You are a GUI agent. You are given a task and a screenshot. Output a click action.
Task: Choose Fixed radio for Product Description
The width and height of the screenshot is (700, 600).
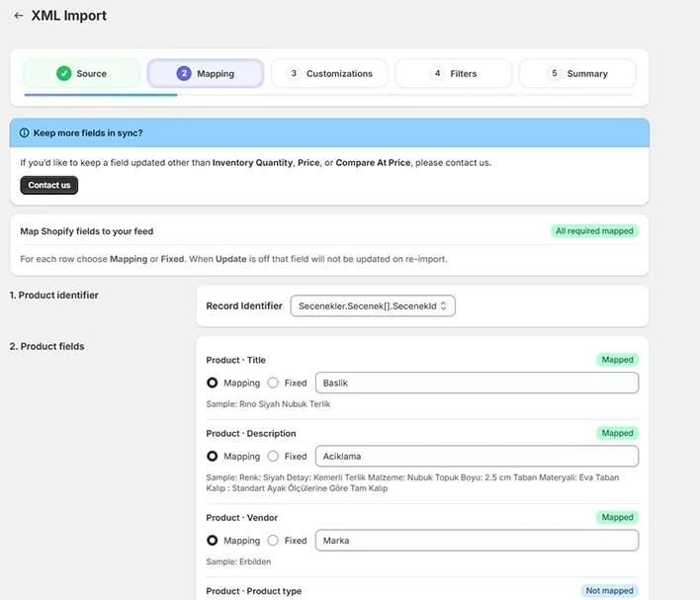273,456
